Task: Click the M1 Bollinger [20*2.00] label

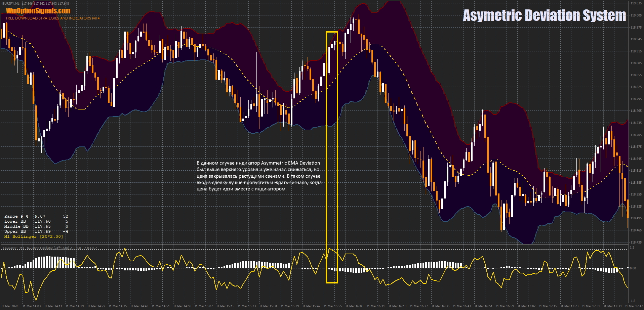Action: [34, 237]
